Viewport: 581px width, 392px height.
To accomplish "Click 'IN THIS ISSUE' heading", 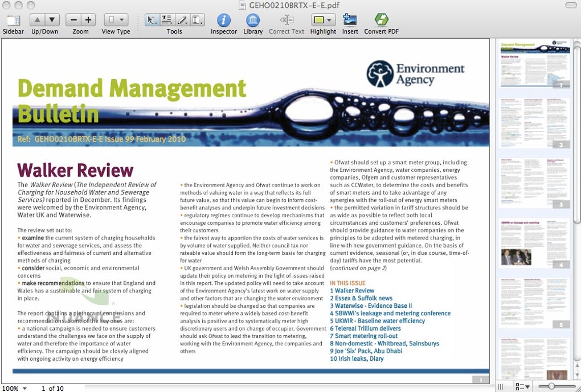I will point(347,283).
